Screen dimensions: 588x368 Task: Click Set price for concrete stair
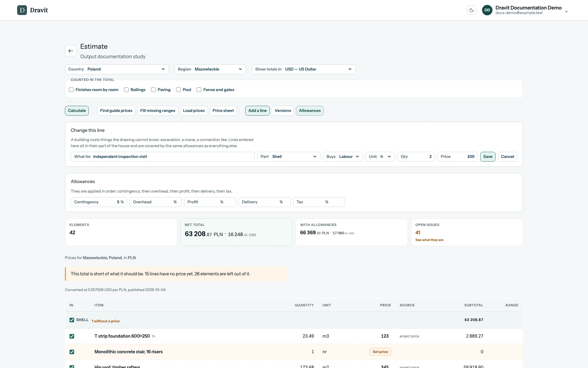380,352
